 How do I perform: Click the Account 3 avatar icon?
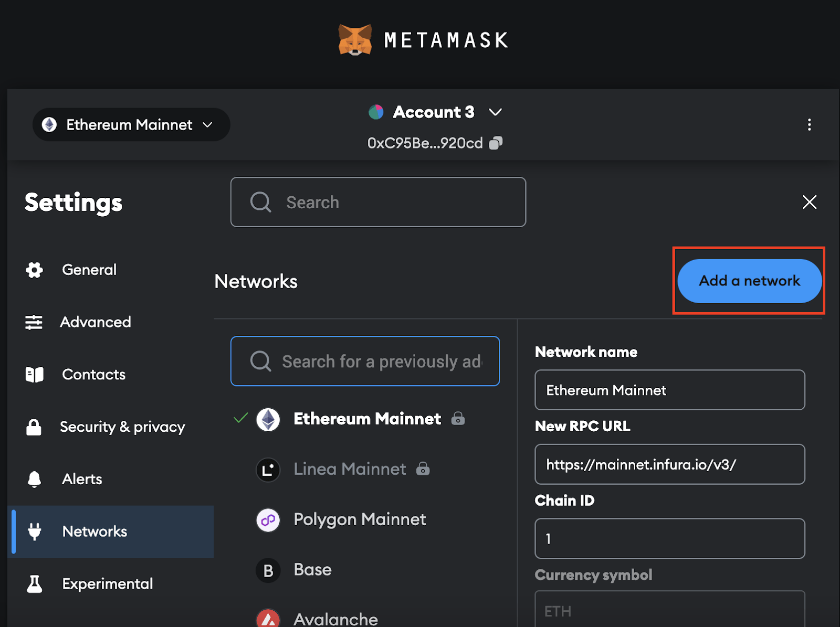pos(376,112)
